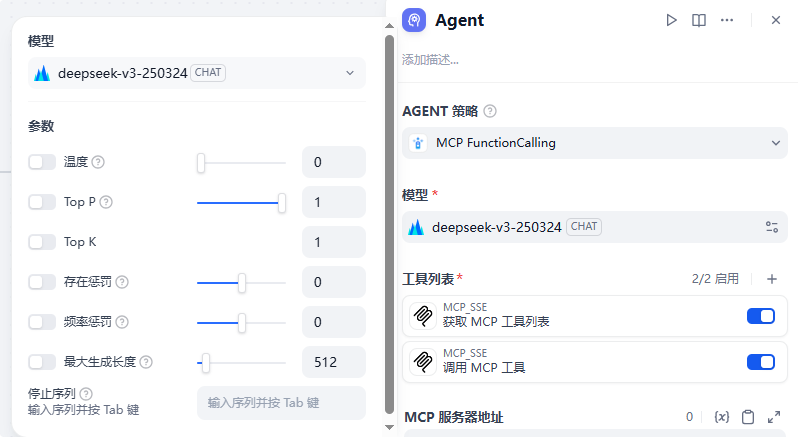The height and width of the screenshot is (437, 798).
Task: Click the 最大生成长度 value box showing 512
Action: [x=333, y=362]
